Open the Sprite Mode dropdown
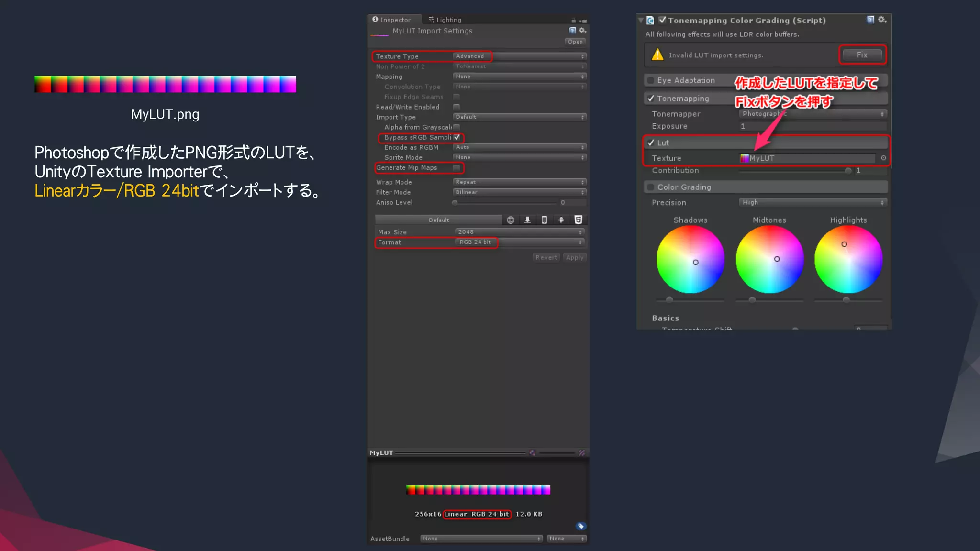980x551 pixels. [x=520, y=157]
